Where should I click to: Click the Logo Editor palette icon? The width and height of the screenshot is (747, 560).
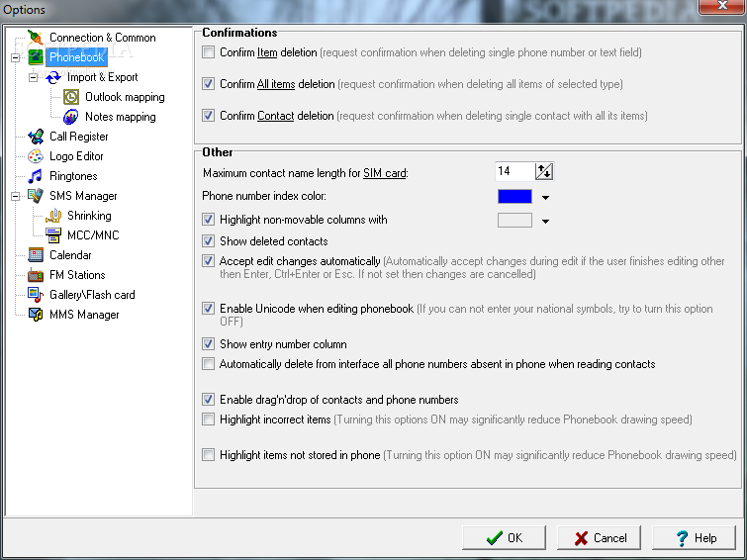36,156
